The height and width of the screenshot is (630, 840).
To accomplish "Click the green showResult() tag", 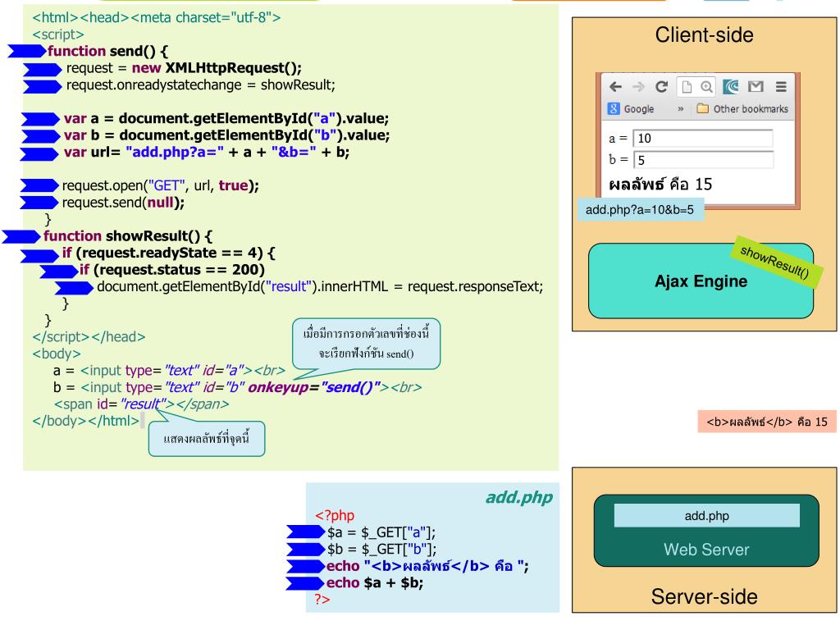I will tap(774, 262).
